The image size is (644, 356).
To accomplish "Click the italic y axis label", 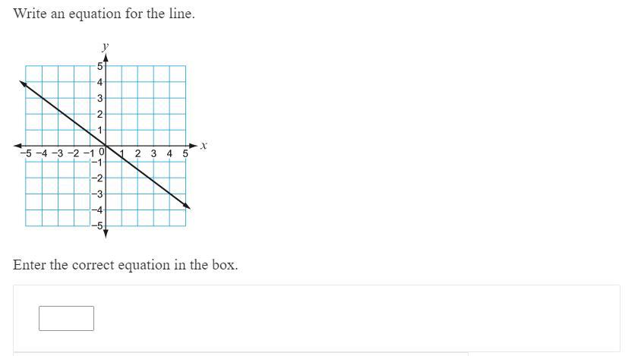I will [x=106, y=47].
